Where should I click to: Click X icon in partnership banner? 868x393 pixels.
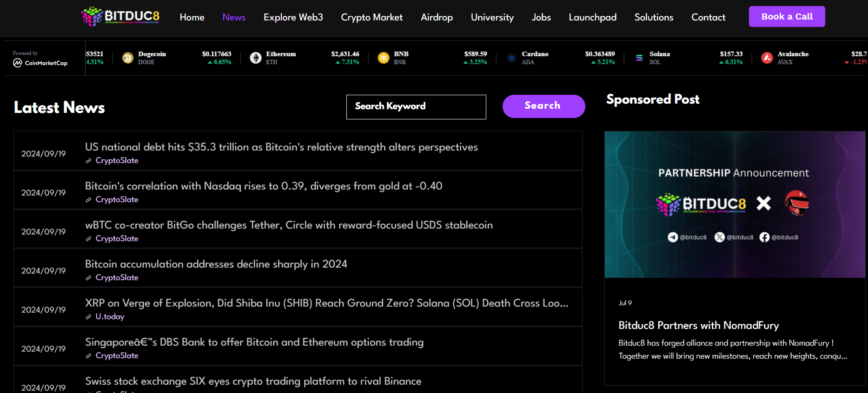click(720, 237)
